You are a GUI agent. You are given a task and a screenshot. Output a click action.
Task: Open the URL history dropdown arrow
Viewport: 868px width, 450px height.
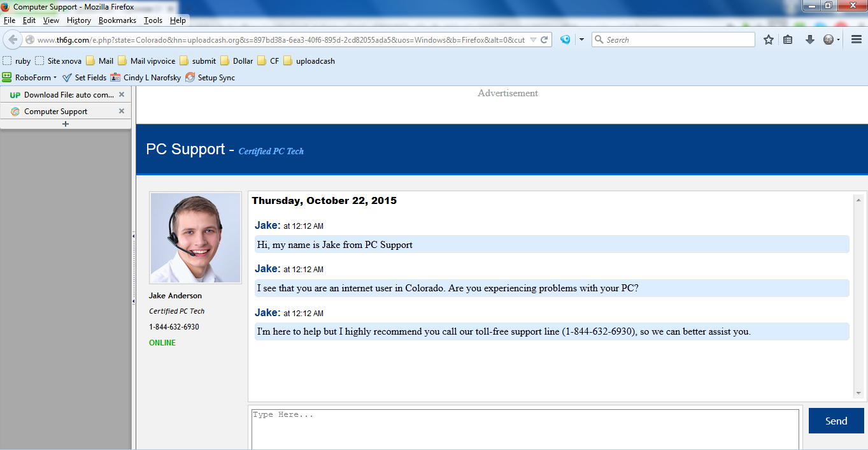point(533,40)
